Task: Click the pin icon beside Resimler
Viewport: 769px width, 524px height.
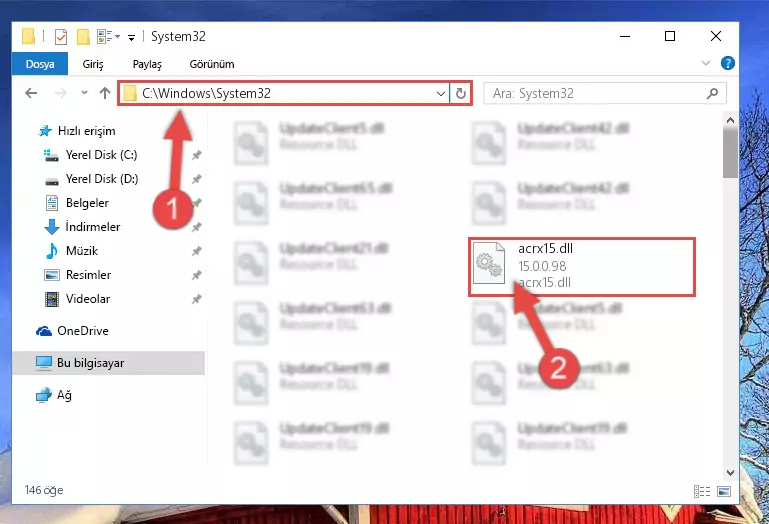Action: click(196, 275)
